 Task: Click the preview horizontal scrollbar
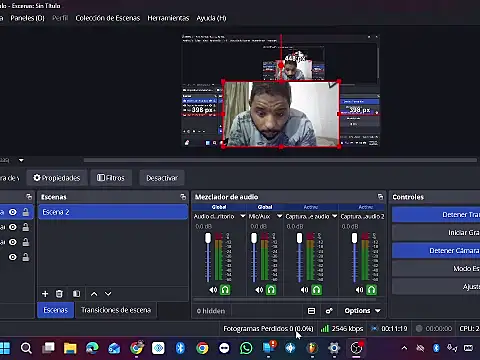pyautogui.click(x=280, y=160)
